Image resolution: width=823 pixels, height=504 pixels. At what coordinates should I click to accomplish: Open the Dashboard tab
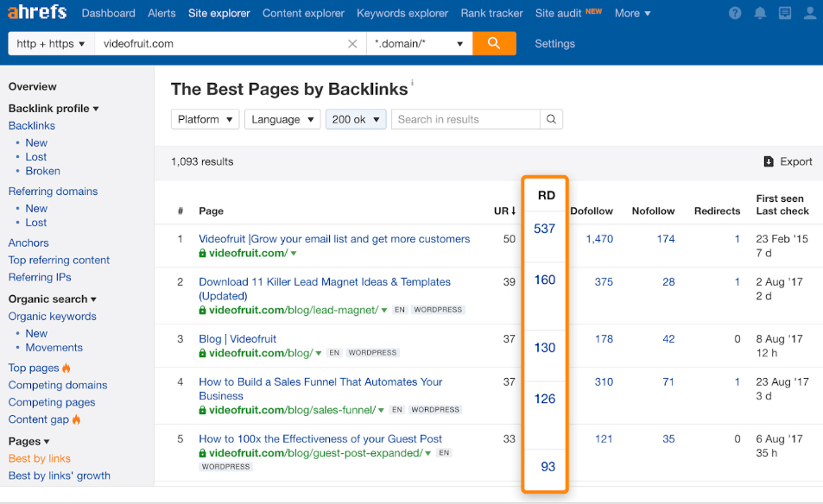[x=108, y=13]
